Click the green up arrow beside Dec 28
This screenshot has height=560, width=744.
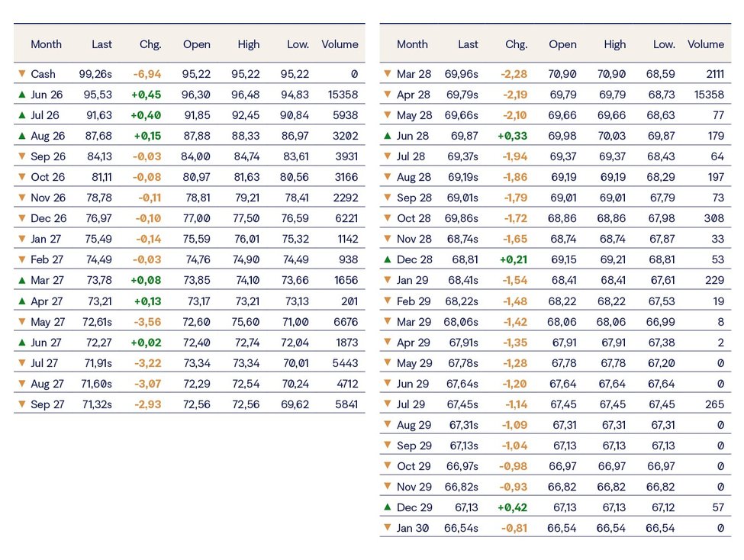(x=387, y=259)
